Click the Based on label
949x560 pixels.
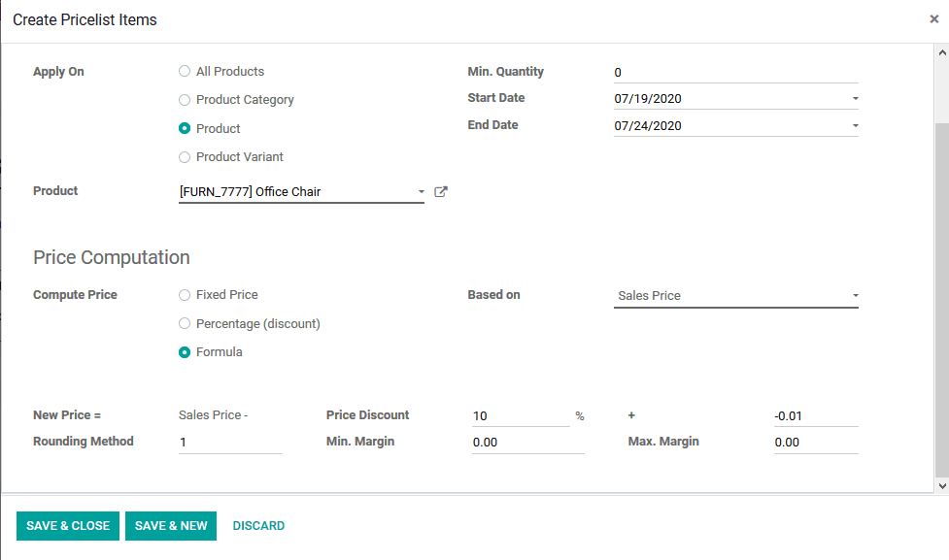[x=493, y=295]
